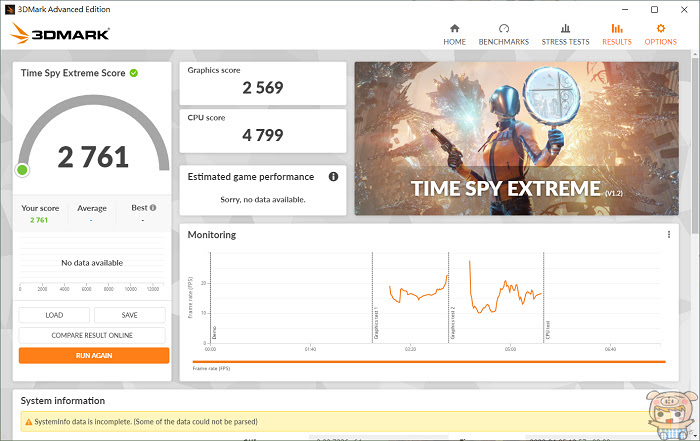Image resolution: width=700 pixels, height=441 pixels.
Task: Open the BENCHMARKS tab
Action: coord(504,35)
